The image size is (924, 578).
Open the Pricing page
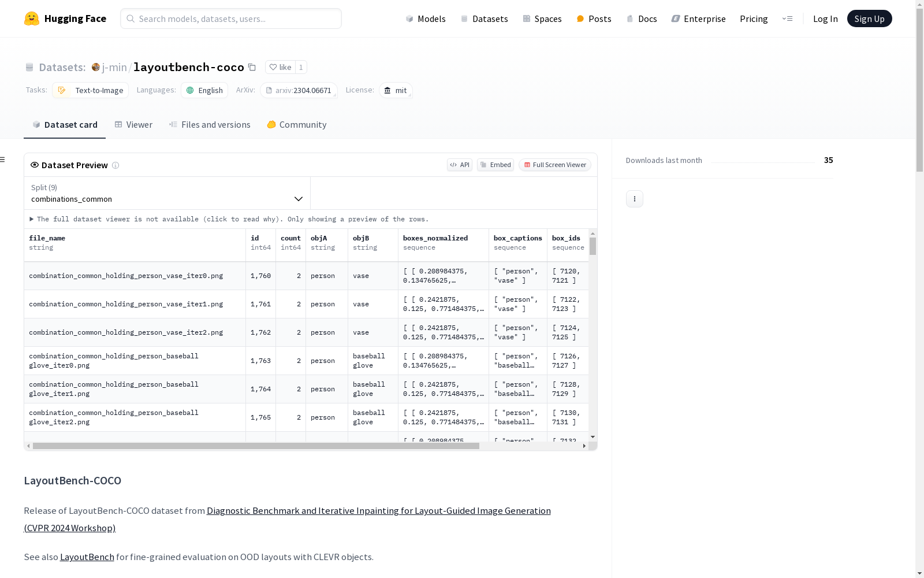coord(754,18)
